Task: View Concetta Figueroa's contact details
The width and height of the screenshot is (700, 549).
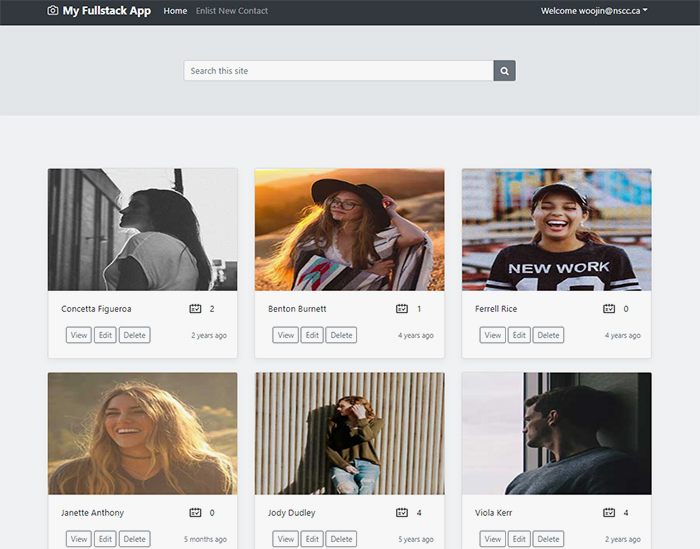Action: coord(78,335)
